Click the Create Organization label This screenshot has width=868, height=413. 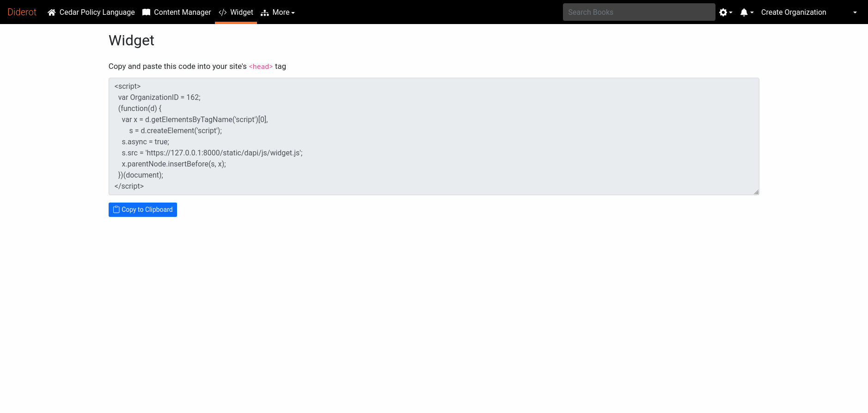pos(794,12)
